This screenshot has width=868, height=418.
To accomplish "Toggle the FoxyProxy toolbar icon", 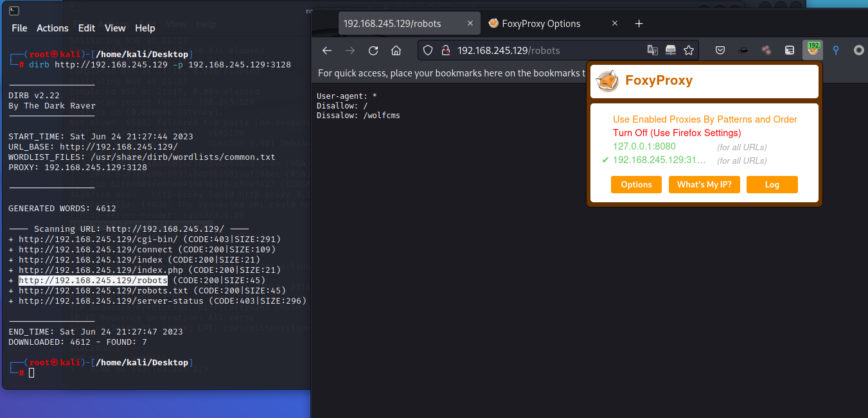I will click(x=813, y=50).
